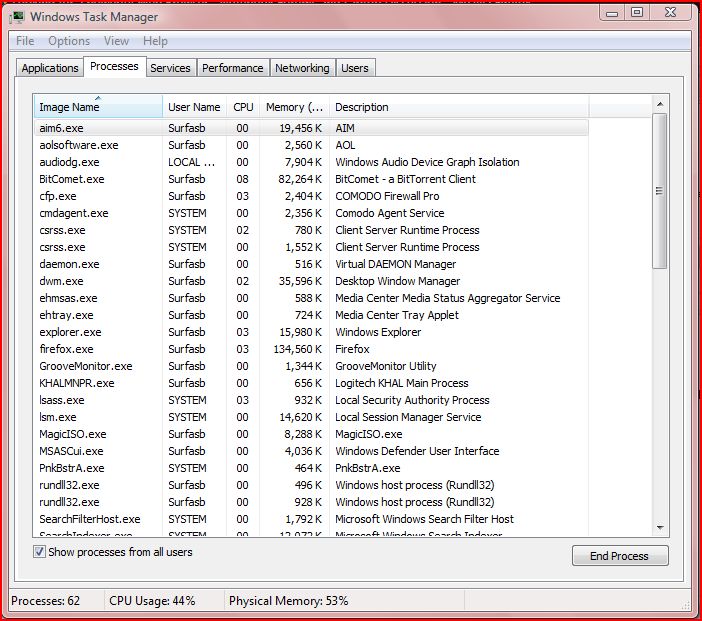Click the Task Manager title bar icon
This screenshot has width=702, height=621.
click(17, 17)
